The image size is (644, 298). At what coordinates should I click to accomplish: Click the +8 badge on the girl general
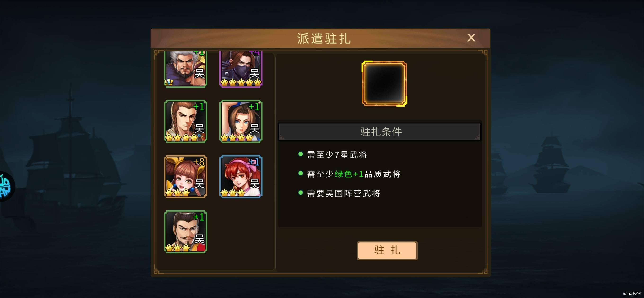(x=199, y=162)
